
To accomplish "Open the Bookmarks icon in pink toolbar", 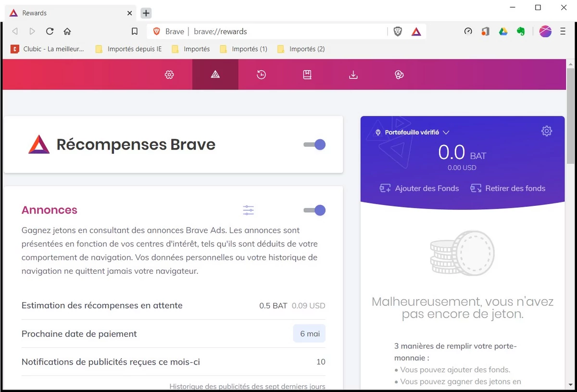I will (307, 75).
